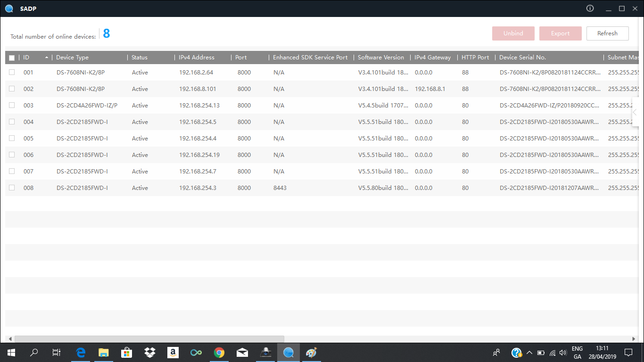Open the Mail app in taskbar
644x362 pixels.
coord(242,352)
